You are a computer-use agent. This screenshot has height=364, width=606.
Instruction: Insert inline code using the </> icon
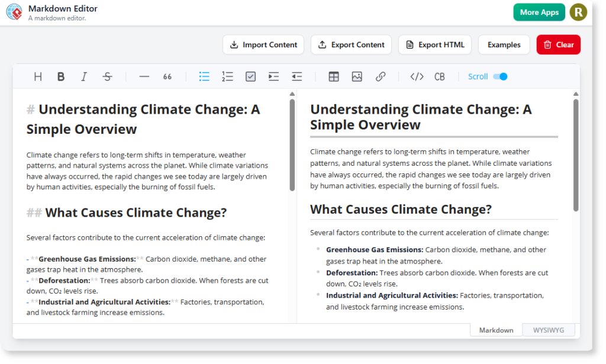pos(417,76)
